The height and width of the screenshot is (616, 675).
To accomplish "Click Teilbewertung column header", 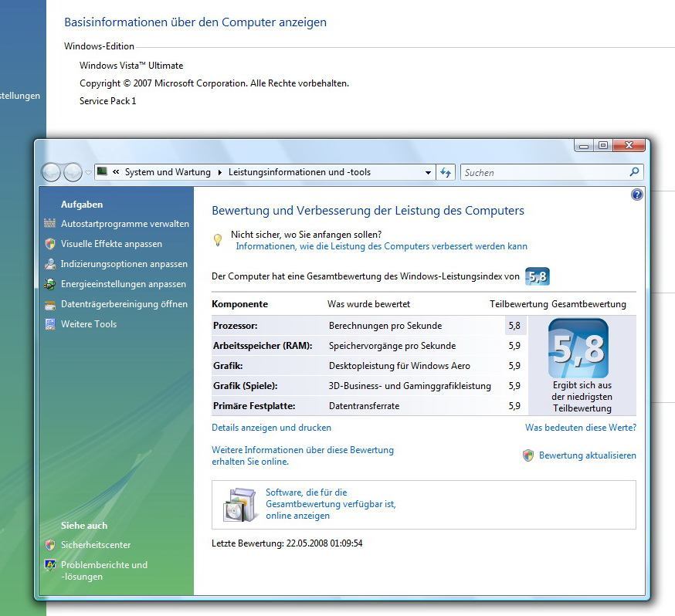I will [x=519, y=304].
